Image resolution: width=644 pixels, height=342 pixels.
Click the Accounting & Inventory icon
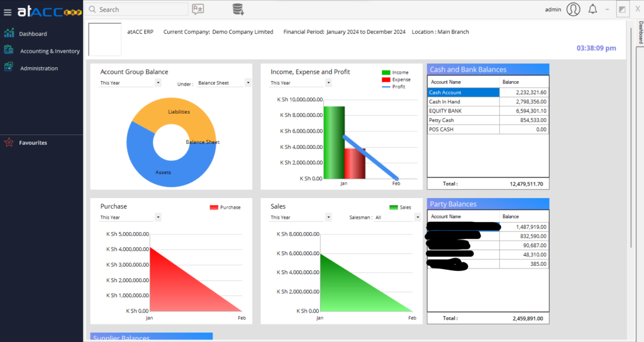click(9, 50)
